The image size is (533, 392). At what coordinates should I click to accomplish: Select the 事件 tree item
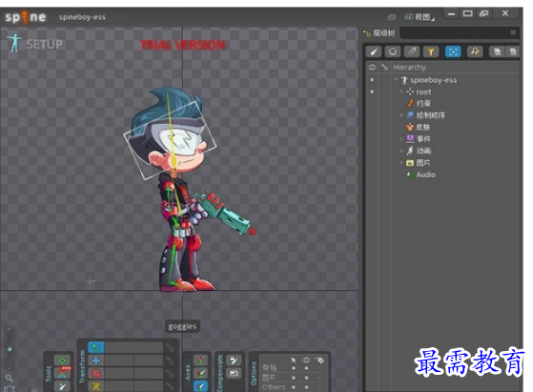pos(419,138)
